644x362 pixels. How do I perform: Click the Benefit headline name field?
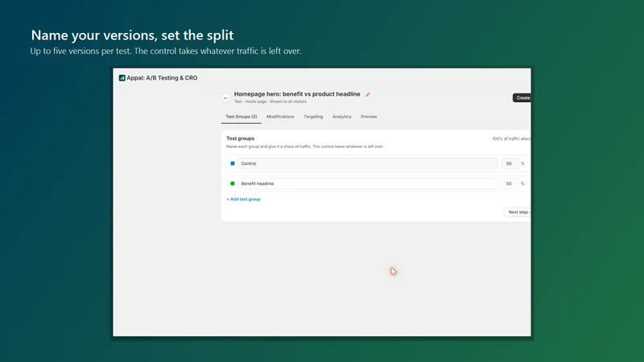click(368, 183)
